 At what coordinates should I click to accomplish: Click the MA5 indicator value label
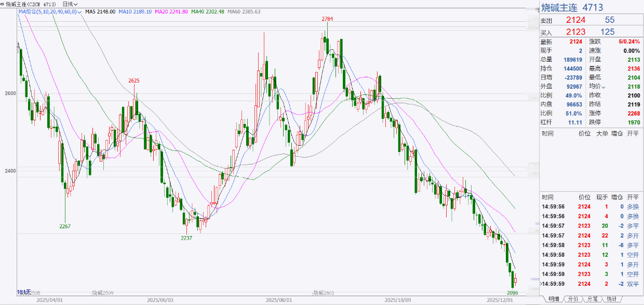pos(99,11)
